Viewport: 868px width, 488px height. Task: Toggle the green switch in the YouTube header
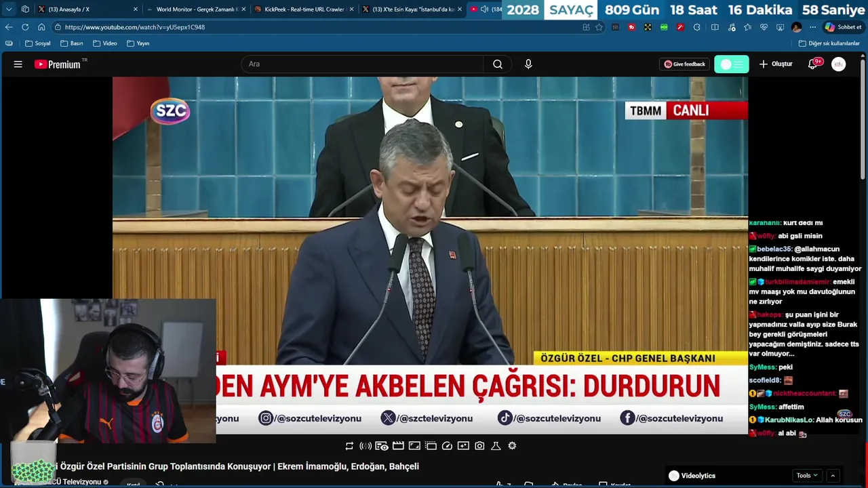point(732,64)
